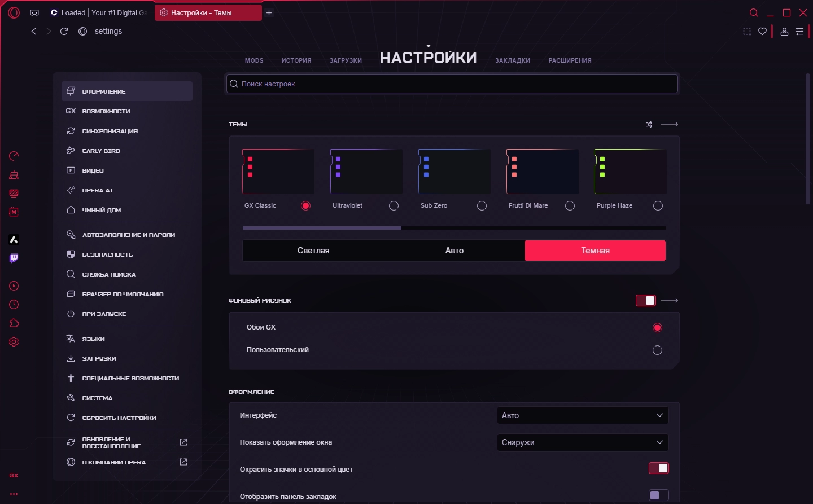Image resolution: width=813 pixels, height=504 pixels.
Task: Shuffle themes with the random icon
Action: [649, 124]
